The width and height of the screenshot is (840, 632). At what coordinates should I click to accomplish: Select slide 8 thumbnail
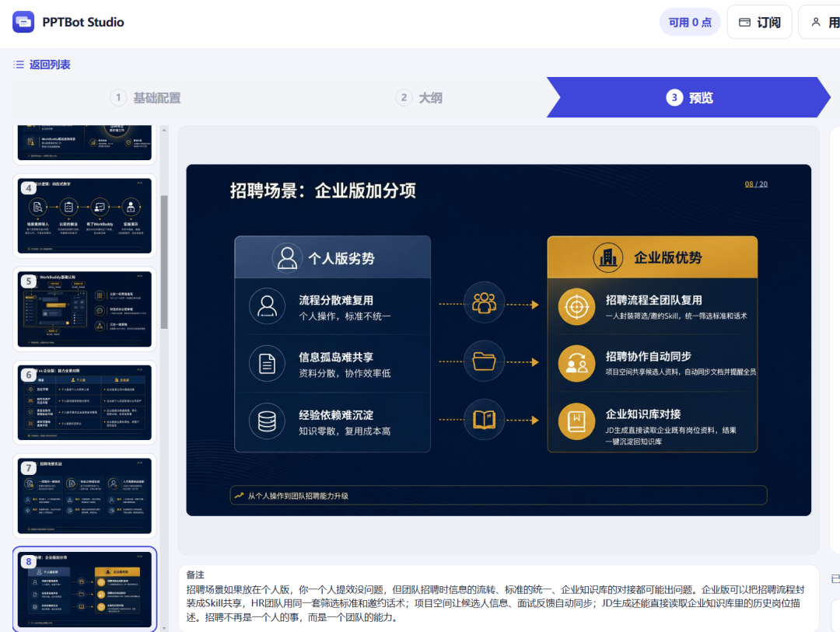coord(85,589)
